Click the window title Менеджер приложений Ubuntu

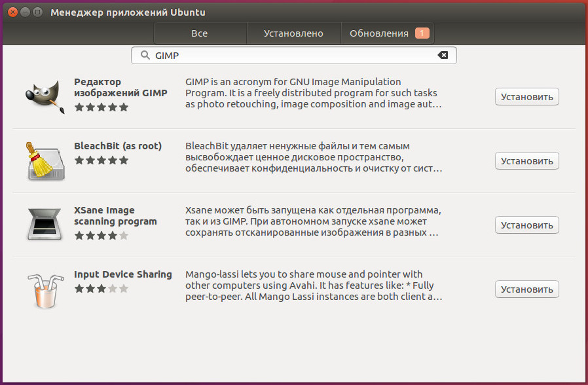(x=128, y=12)
